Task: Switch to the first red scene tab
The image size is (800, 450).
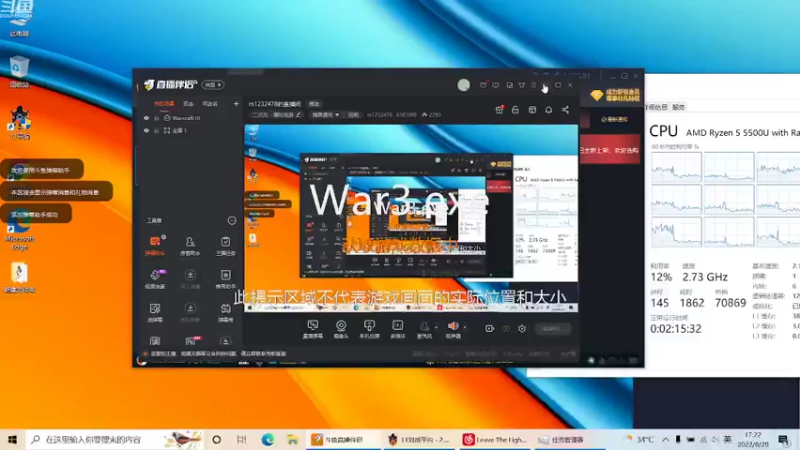Action: (x=164, y=104)
